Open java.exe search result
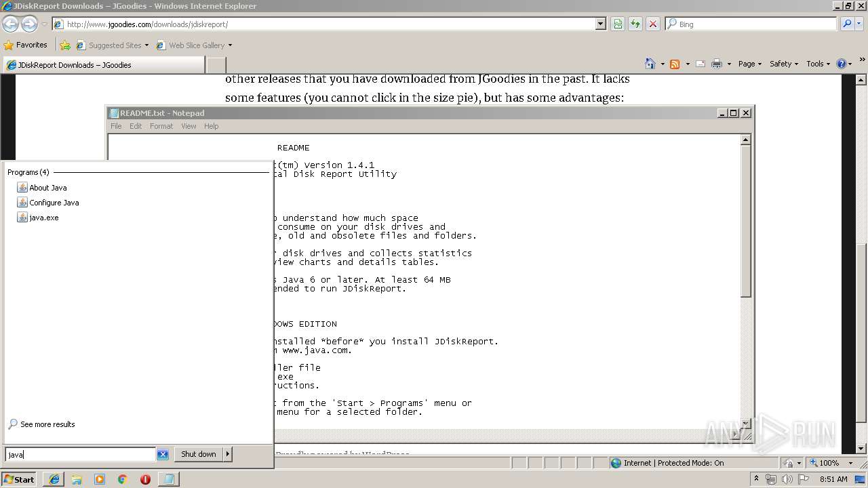This screenshot has height=488, width=868. (43, 218)
